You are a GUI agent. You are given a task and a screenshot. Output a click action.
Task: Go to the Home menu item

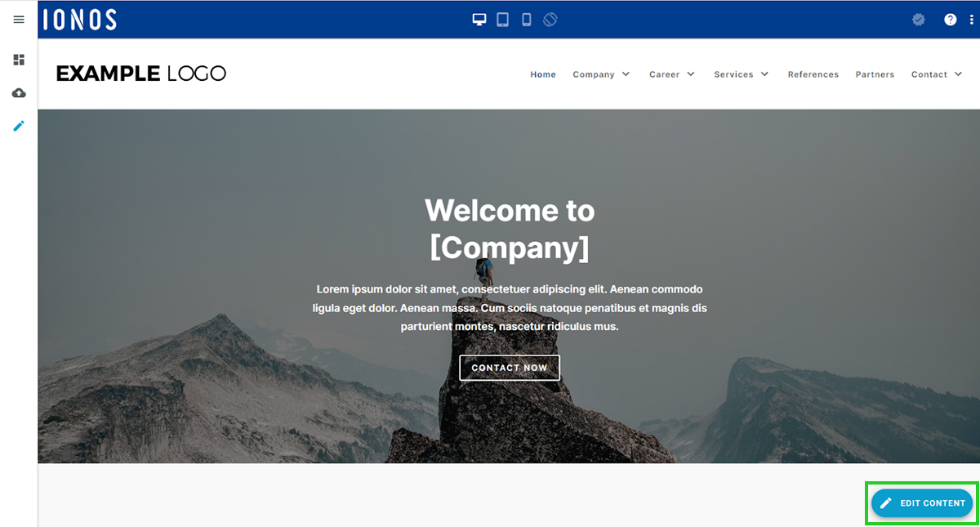click(x=543, y=74)
